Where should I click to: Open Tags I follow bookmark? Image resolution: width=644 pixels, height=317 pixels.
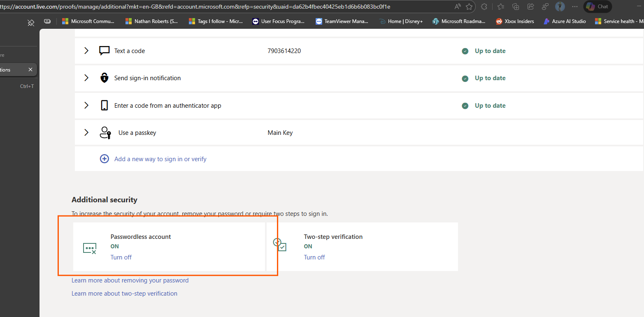pos(216,21)
